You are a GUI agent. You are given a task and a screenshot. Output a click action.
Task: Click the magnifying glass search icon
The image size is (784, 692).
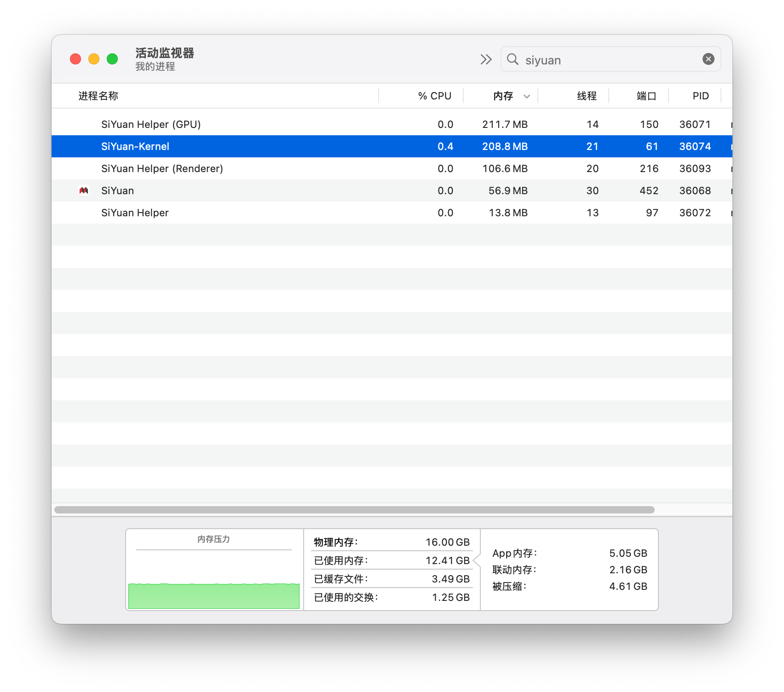pyautogui.click(x=513, y=59)
